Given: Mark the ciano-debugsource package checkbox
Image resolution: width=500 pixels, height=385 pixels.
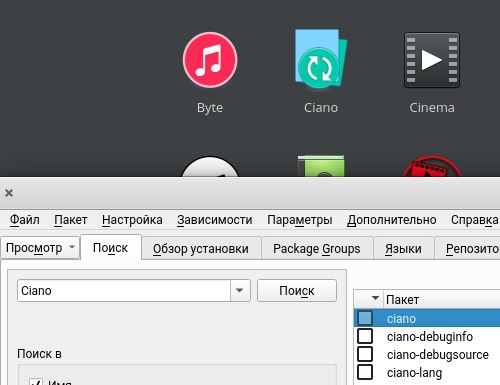Looking at the screenshot, I should 365,354.
